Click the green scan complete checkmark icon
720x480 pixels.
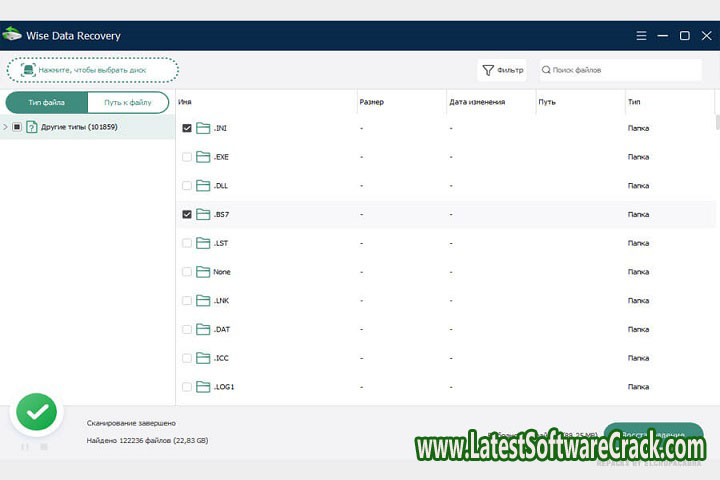click(x=37, y=411)
